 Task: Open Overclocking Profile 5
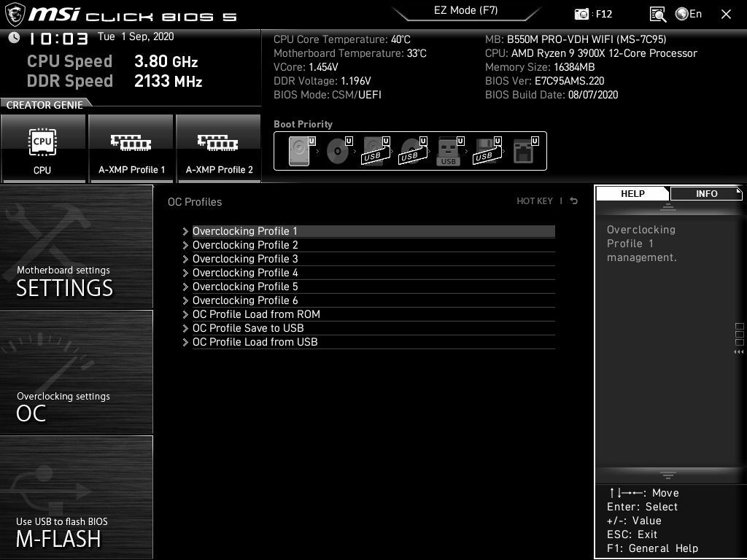click(373, 286)
